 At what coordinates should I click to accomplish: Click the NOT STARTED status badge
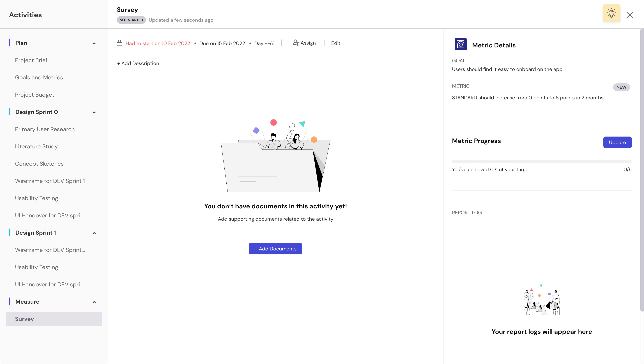[x=131, y=20]
